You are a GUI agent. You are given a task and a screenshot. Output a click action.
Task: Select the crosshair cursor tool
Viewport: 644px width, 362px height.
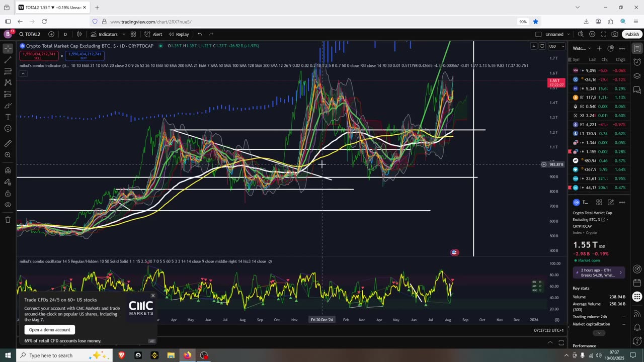coord(8,48)
